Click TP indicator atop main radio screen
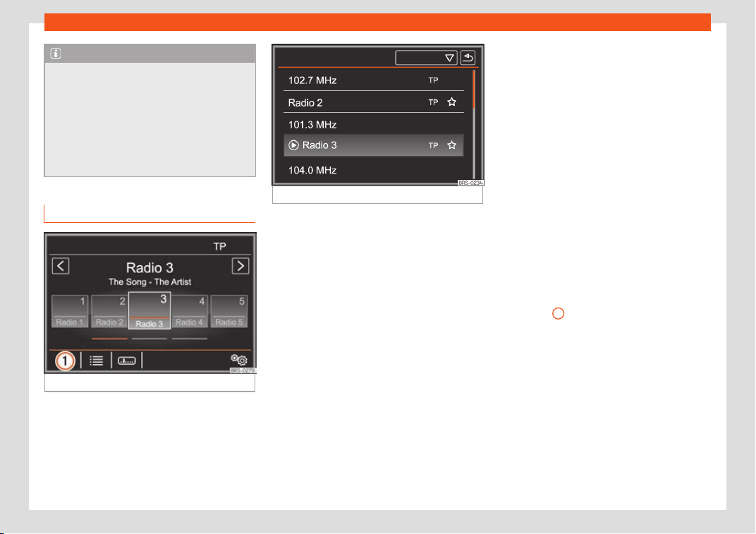756x534 pixels. point(220,246)
